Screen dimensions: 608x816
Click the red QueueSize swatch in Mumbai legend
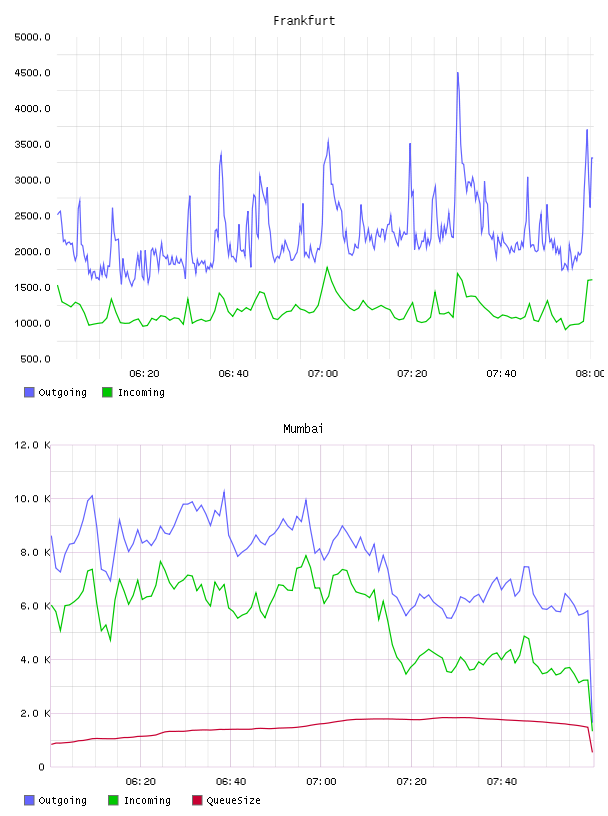tap(197, 800)
